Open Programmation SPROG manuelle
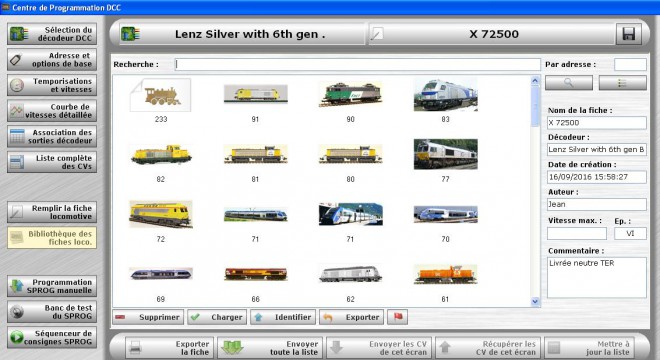660x360 pixels. tap(52, 286)
